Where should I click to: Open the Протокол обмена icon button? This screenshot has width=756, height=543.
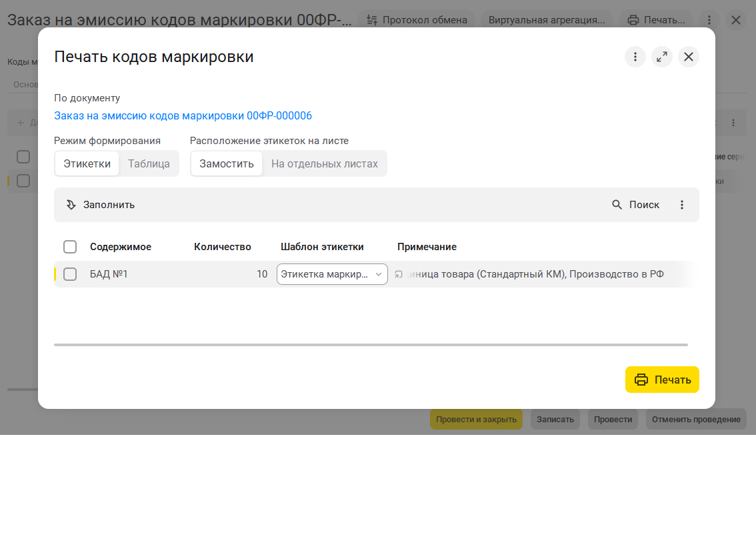(x=372, y=20)
